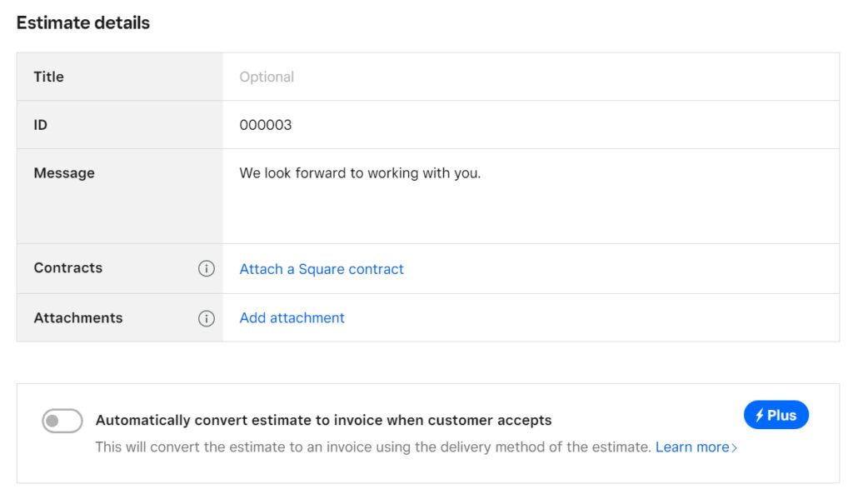Enable automatic estimate to invoice conversion
Screen dimensions: 853x504
pos(62,421)
